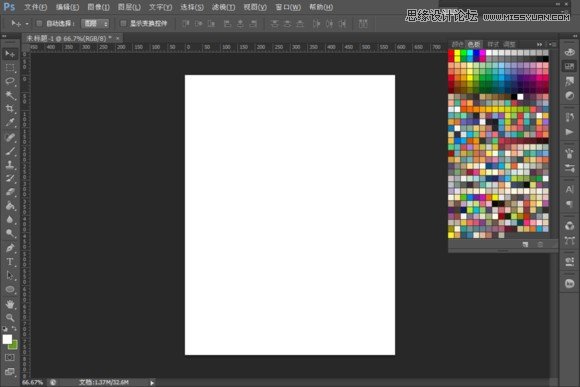Select the Brush tool
580x387 pixels.
(10, 151)
